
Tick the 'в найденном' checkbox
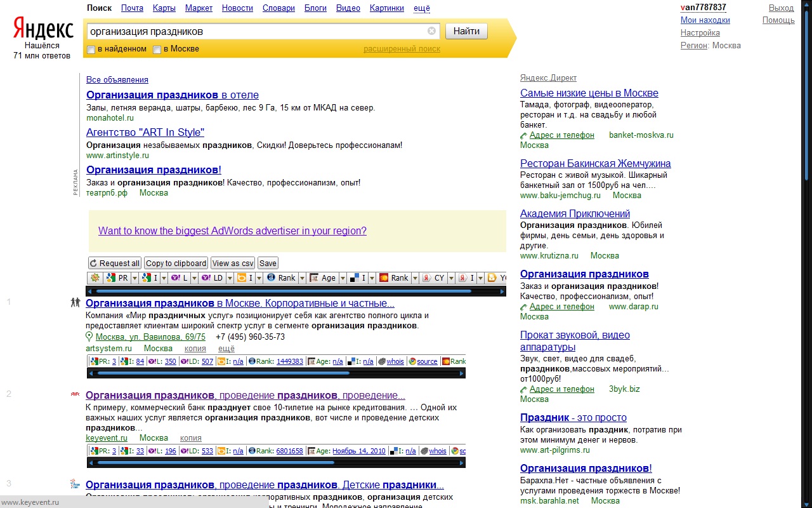pos(91,50)
